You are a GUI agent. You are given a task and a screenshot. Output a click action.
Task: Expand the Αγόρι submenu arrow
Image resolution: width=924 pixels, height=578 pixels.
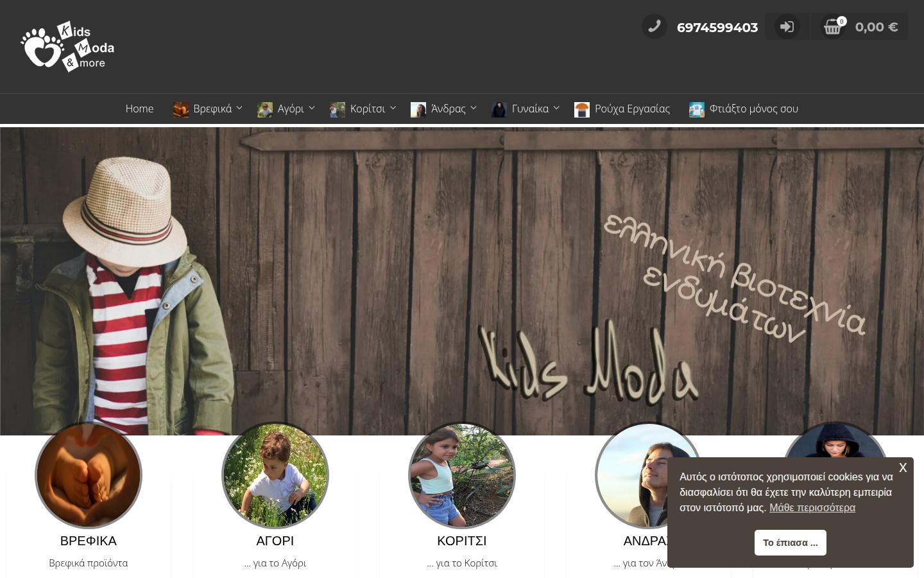312,108
